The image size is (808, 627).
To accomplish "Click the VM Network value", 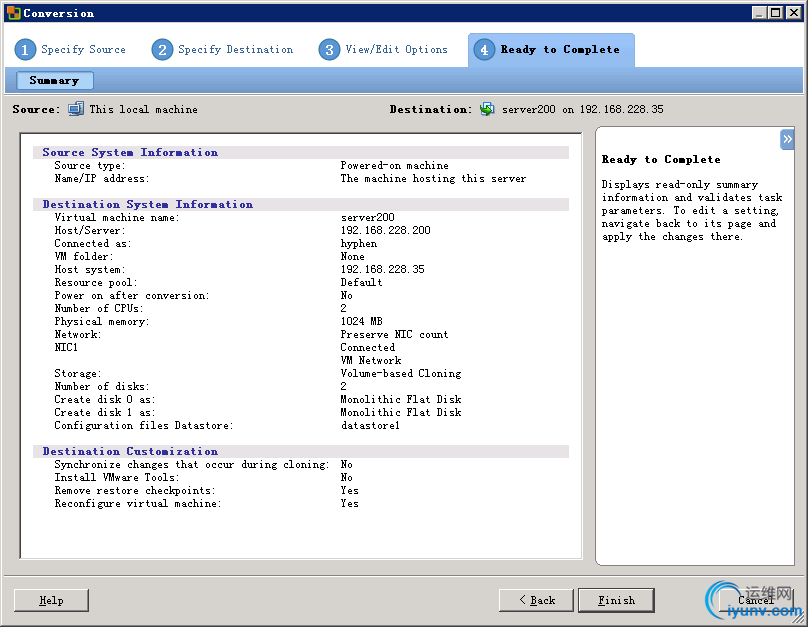I will coord(371,360).
